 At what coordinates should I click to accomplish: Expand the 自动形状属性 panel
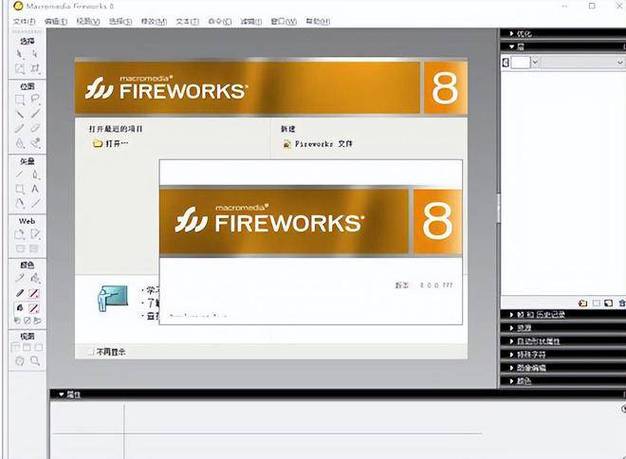pyautogui.click(x=535, y=341)
